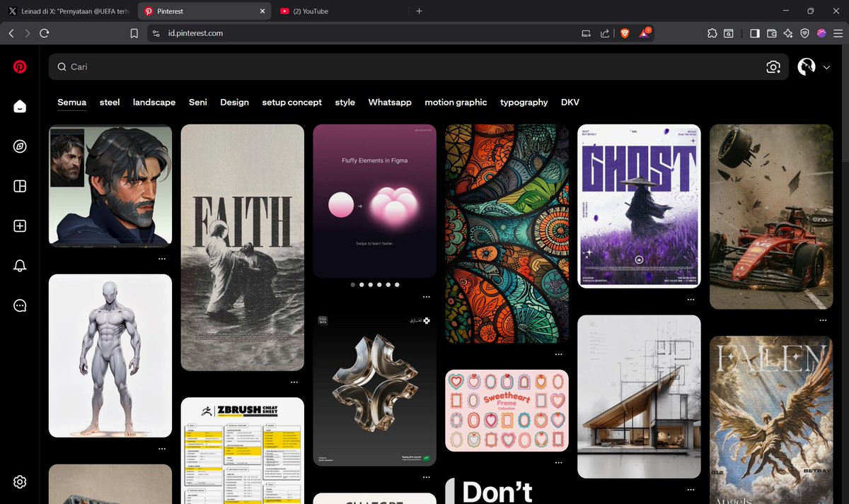Open more options under F1 car pin

point(824,321)
